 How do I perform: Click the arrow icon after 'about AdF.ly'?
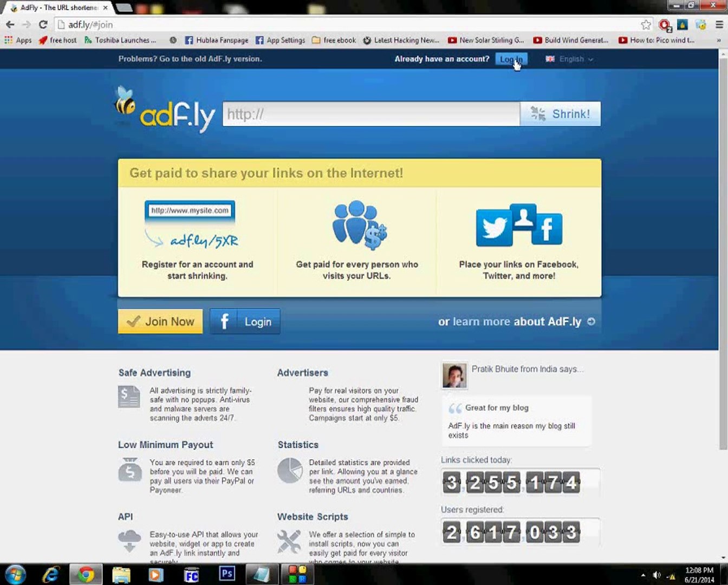(x=591, y=321)
